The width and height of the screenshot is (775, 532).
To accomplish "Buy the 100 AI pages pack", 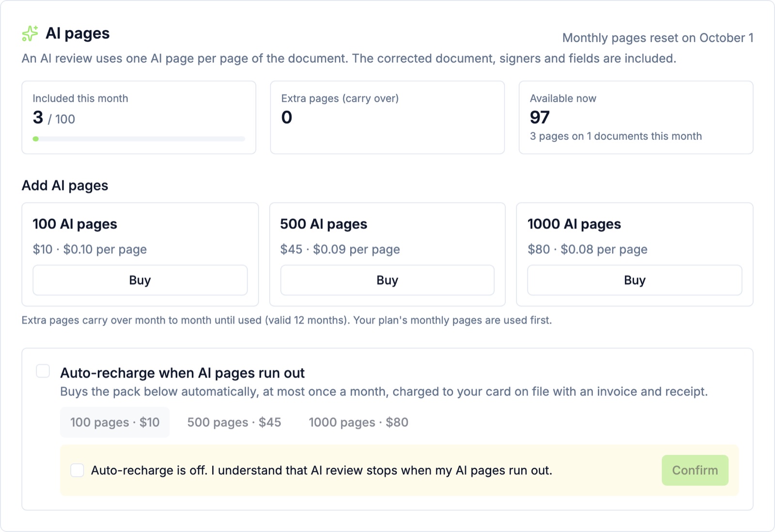I will 140,280.
